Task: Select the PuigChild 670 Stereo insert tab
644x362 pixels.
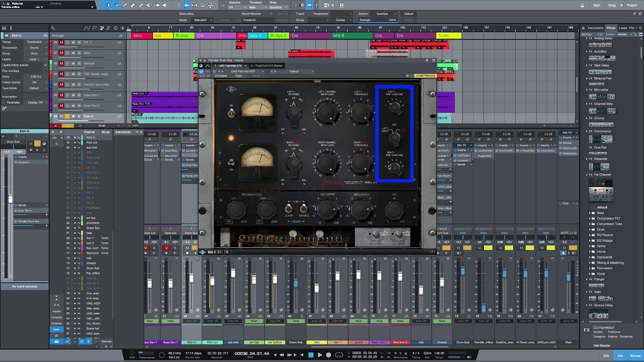Action: [x=267, y=65]
